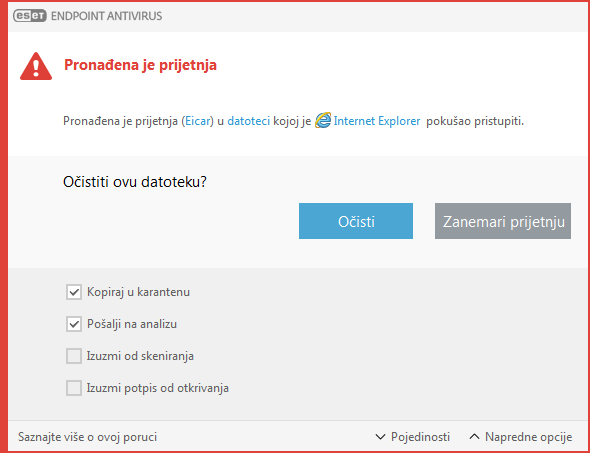The image size is (590, 453).
Task: Click the Internet Explorer icon
Action: pos(323,121)
